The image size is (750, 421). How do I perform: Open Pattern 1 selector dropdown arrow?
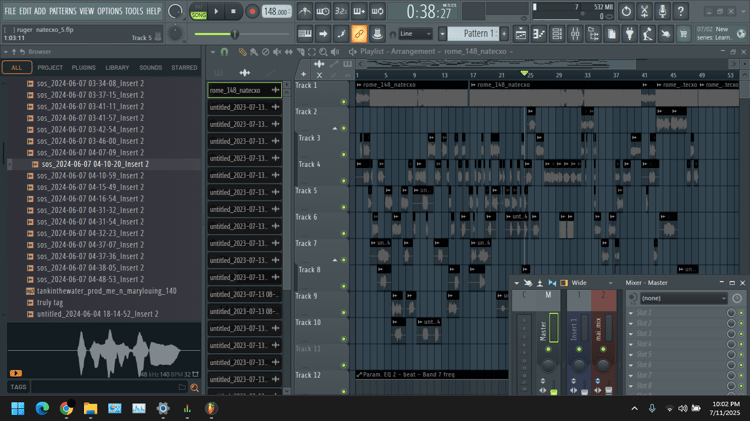tap(442, 33)
